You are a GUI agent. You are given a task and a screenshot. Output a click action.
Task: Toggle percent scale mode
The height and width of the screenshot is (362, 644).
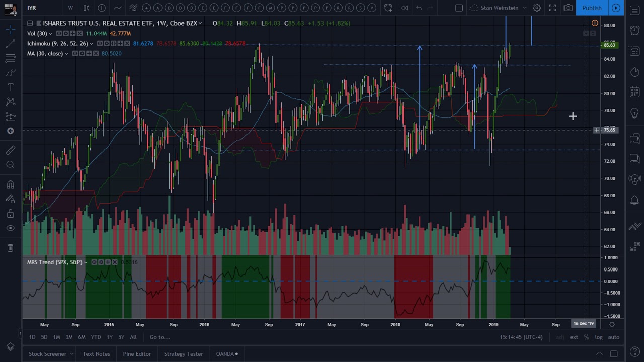(586, 337)
